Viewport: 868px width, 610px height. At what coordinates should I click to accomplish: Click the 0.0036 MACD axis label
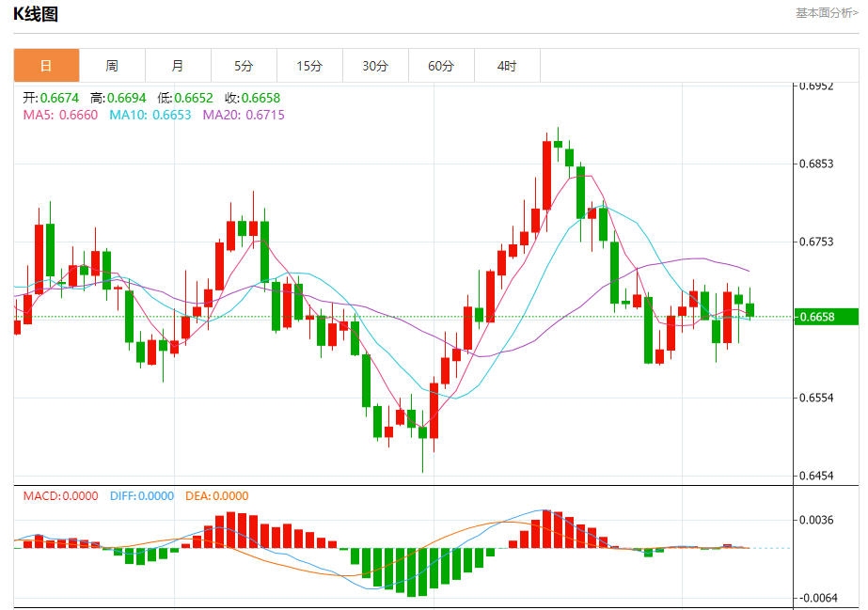pos(816,520)
